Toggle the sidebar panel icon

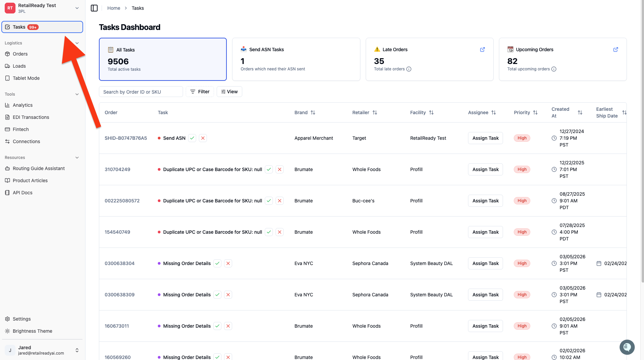(x=94, y=8)
